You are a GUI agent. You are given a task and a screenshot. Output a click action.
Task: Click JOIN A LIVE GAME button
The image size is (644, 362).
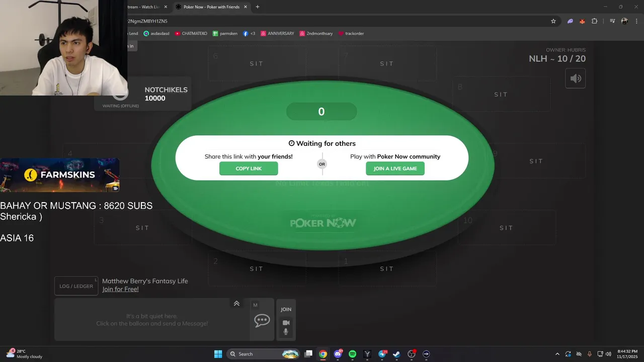(x=395, y=168)
